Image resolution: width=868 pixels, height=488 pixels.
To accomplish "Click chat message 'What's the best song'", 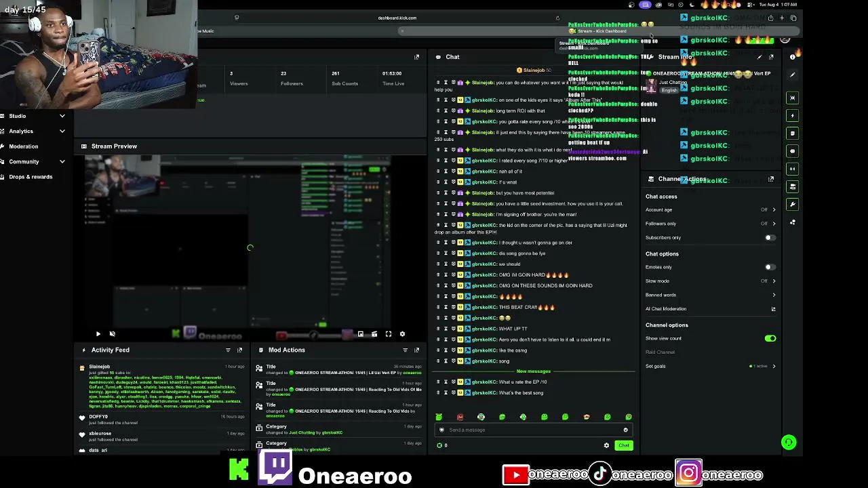I will pos(521,393).
